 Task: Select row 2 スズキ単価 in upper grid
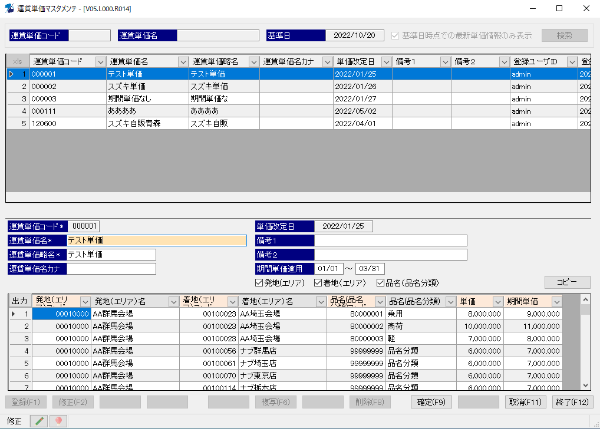click(x=298, y=86)
